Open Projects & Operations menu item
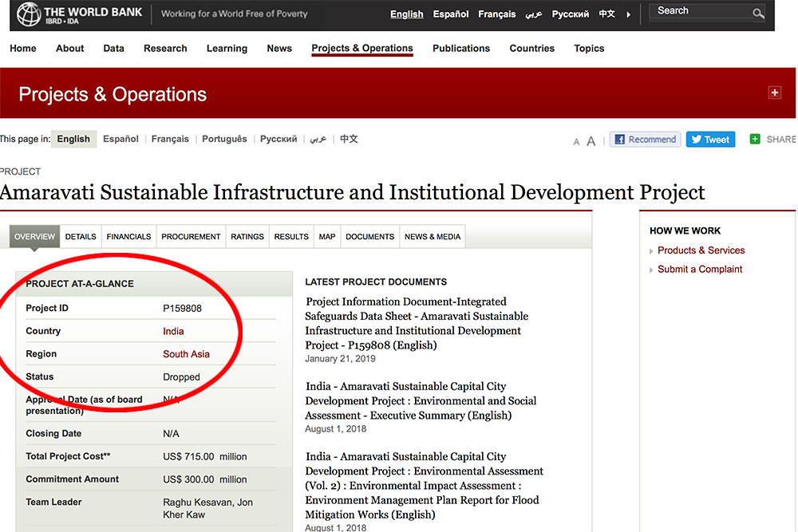This screenshot has height=532, width=798. (362, 49)
